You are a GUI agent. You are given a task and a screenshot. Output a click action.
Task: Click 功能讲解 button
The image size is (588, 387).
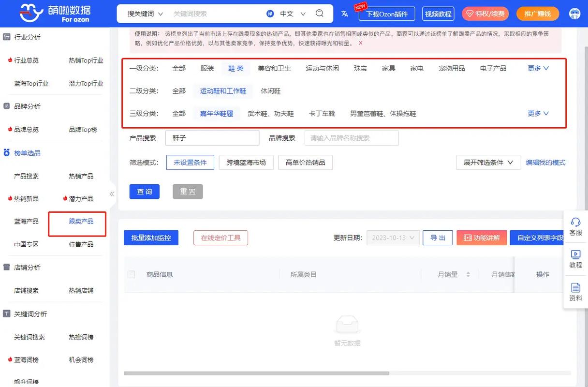point(482,238)
